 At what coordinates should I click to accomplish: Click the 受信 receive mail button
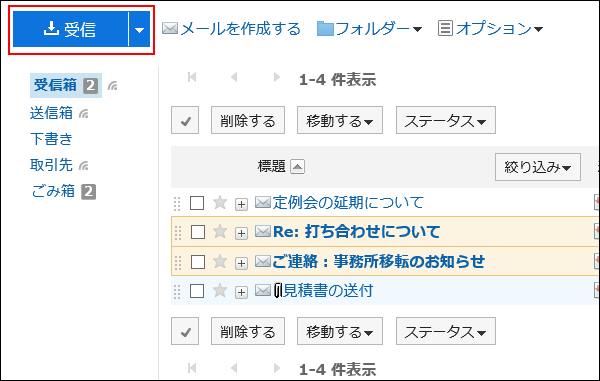70,29
